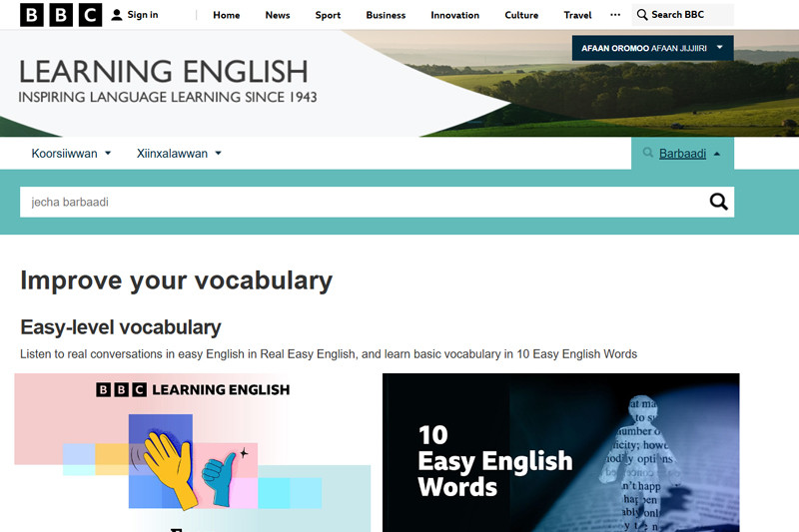
Task: Open the Sport section
Action: [328, 15]
